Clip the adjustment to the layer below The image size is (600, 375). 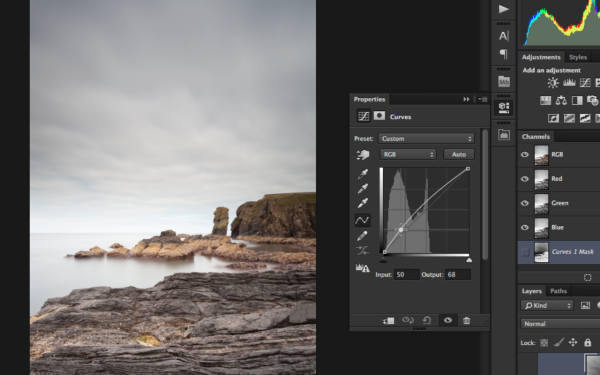click(x=388, y=321)
